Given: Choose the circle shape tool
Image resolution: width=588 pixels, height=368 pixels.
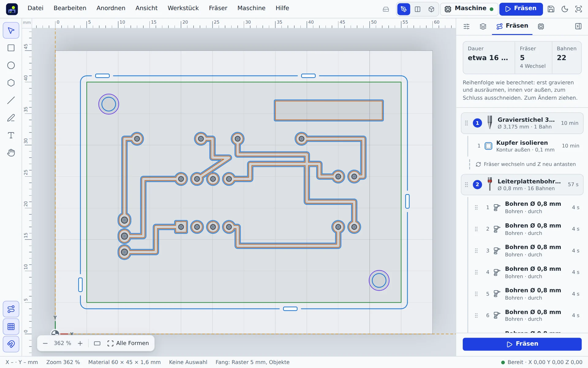Looking at the screenshot, I should [x=11, y=65].
